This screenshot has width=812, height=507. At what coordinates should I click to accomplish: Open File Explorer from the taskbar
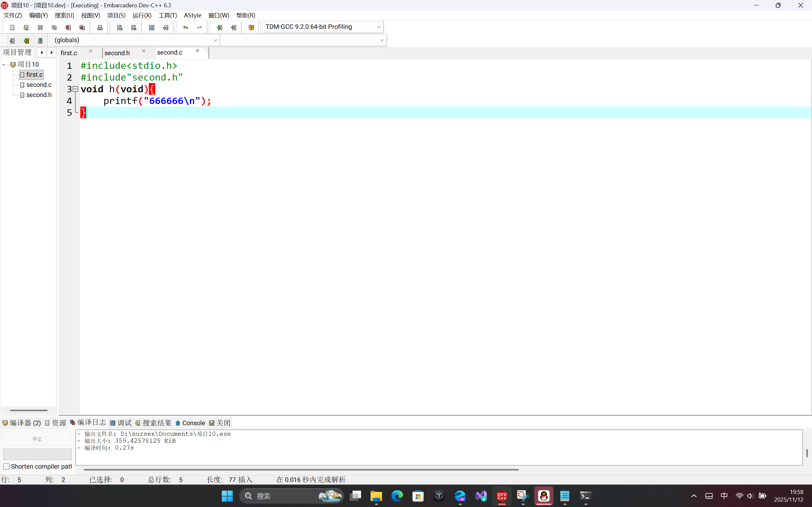pos(376,496)
